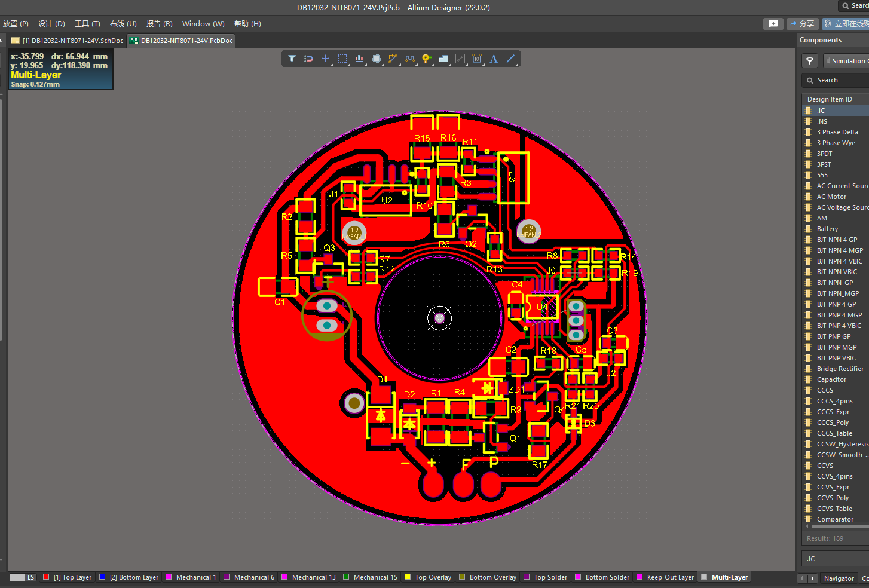Image resolution: width=869 pixels, height=588 pixels.
Task: Click the Snap objects magnet icon
Action: [308, 59]
